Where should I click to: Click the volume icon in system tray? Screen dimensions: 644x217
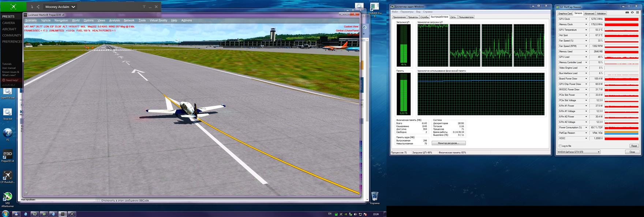click(355, 214)
